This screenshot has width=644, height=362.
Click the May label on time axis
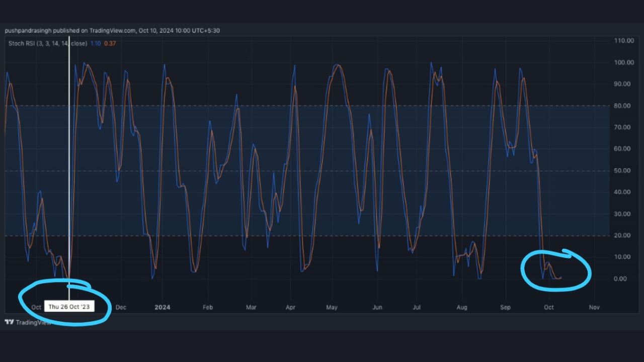(x=332, y=307)
